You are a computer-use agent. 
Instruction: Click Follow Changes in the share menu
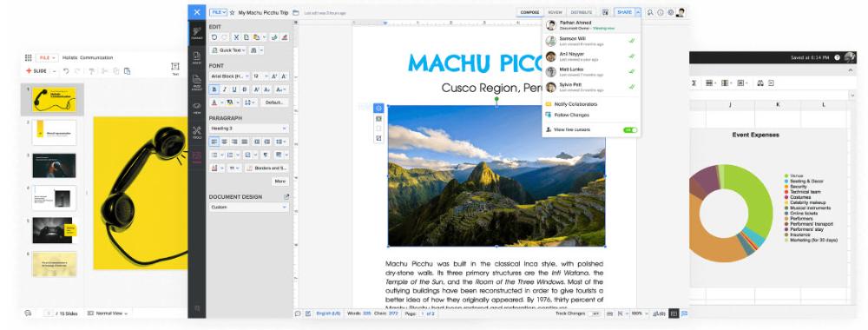pyautogui.click(x=572, y=115)
